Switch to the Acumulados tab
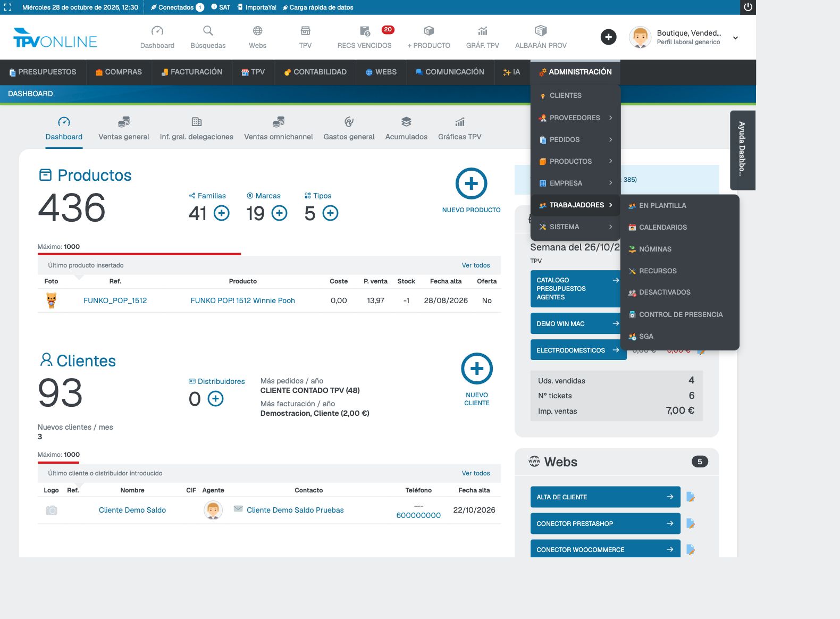Viewport: 840px width, 619px height. [406, 129]
